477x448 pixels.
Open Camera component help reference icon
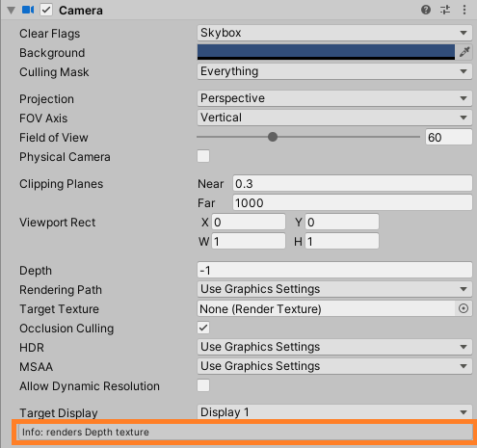click(x=426, y=10)
